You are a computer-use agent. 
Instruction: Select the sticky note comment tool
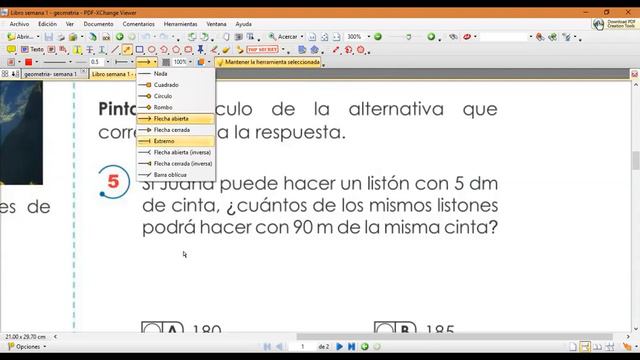point(11,49)
